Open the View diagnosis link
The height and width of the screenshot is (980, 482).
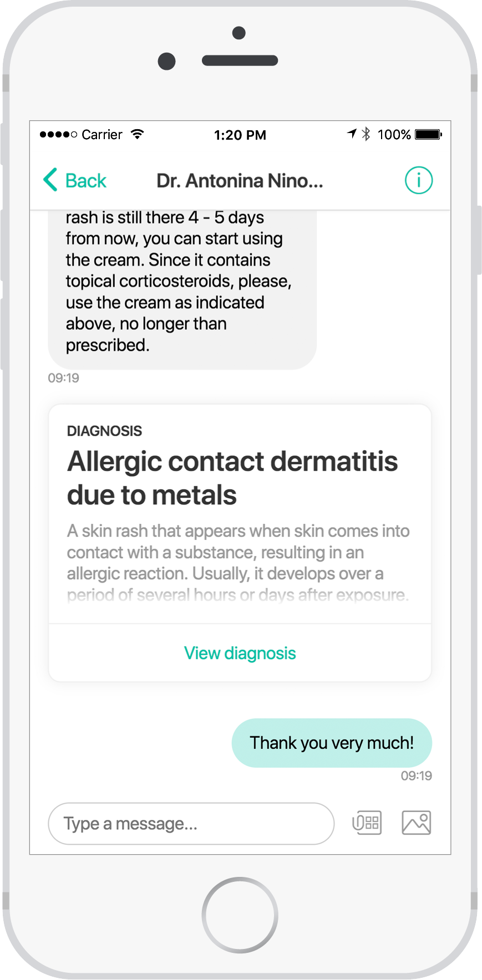coord(240,653)
